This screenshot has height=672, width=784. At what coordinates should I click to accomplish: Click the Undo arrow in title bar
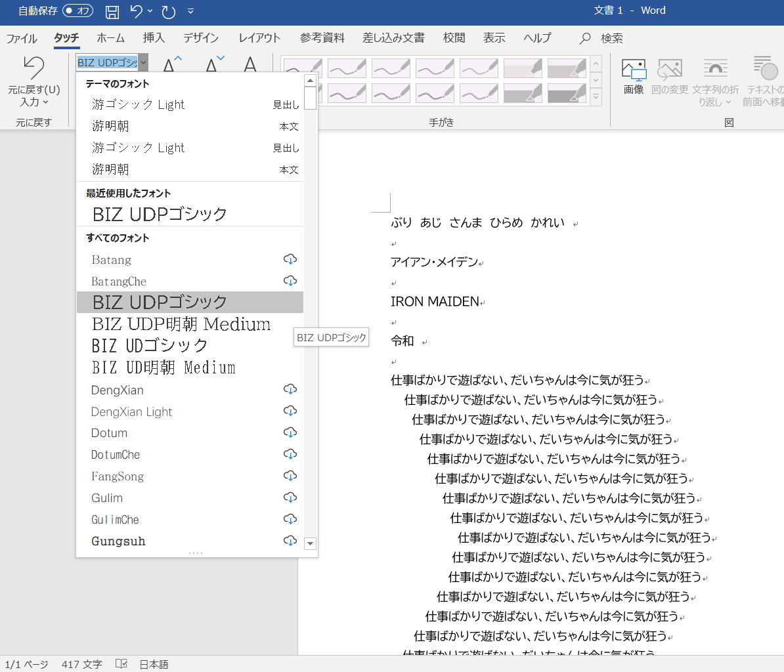(x=136, y=11)
